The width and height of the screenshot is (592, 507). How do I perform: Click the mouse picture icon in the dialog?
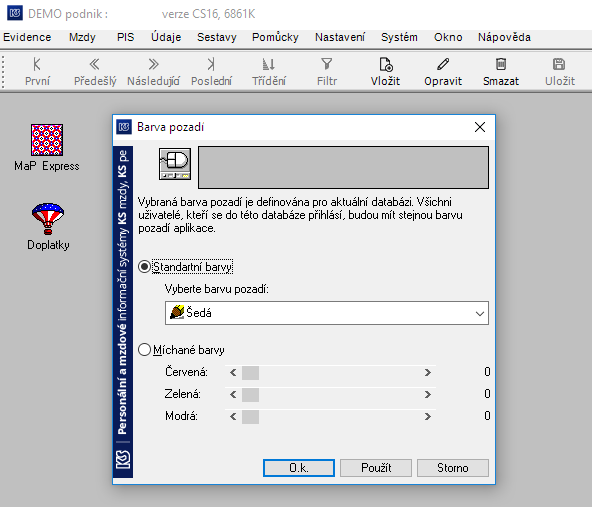point(175,164)
